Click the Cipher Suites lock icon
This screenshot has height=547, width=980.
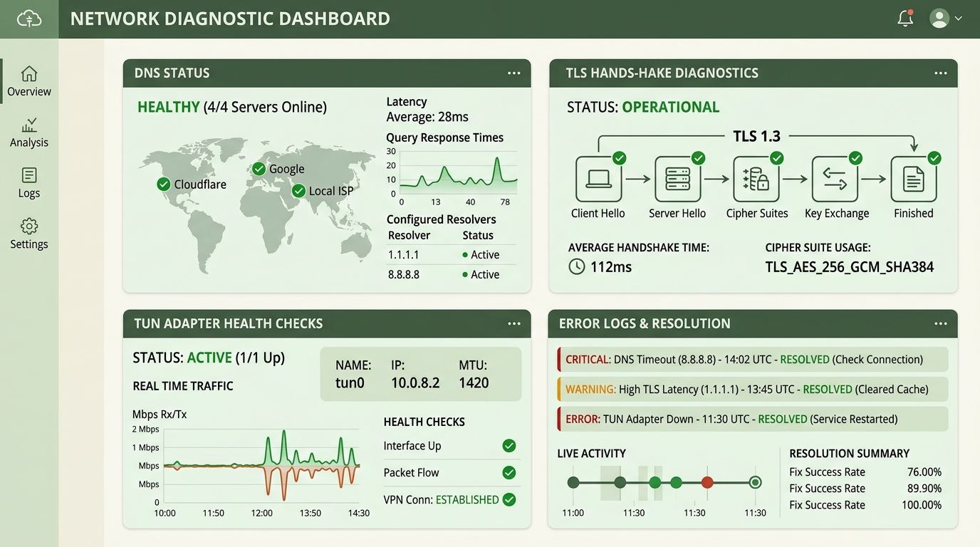point(756,179)
